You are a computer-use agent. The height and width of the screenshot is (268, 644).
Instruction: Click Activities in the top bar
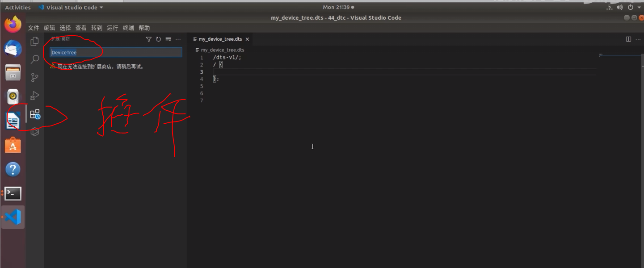18,8
